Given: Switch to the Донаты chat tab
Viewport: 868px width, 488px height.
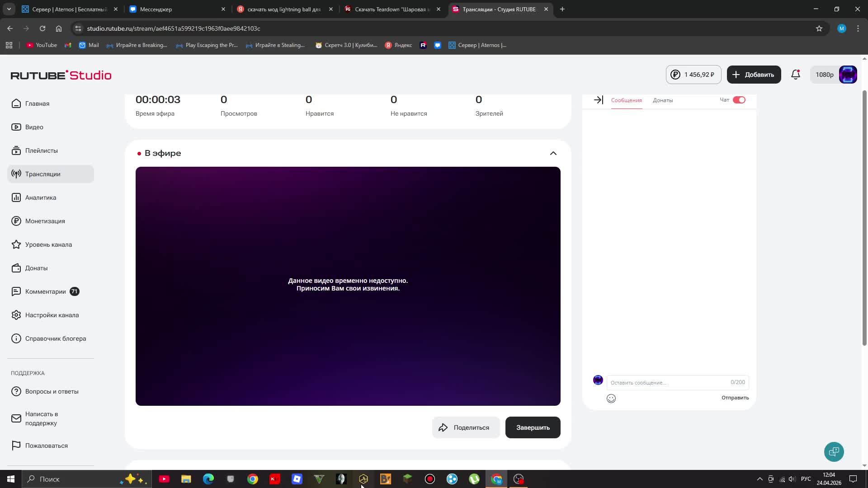Looking at the screenshot, I should 663,100.
